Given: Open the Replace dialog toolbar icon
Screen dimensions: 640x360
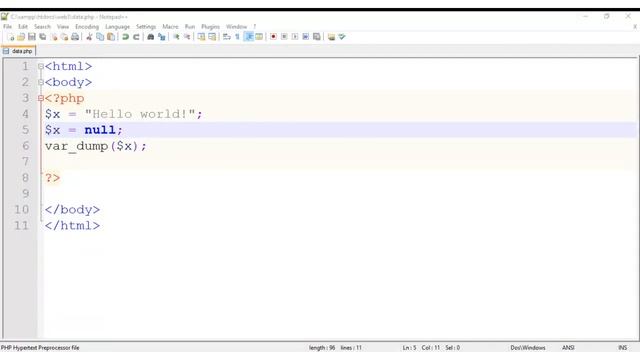Looking at the screenshot, I should (x=162, y=37).
